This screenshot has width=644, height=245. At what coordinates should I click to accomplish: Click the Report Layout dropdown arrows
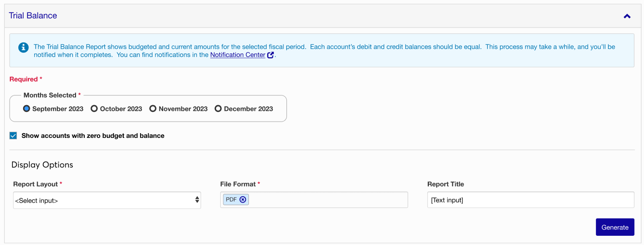[197, 200]
